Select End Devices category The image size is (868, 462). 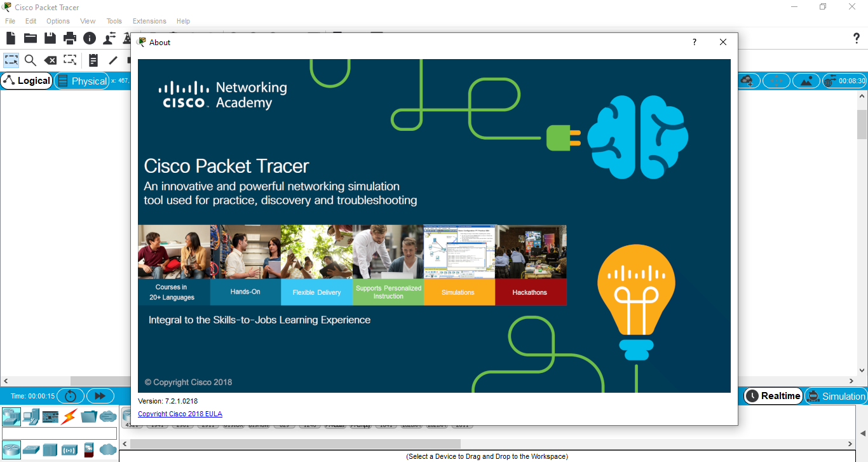point(31,416)
